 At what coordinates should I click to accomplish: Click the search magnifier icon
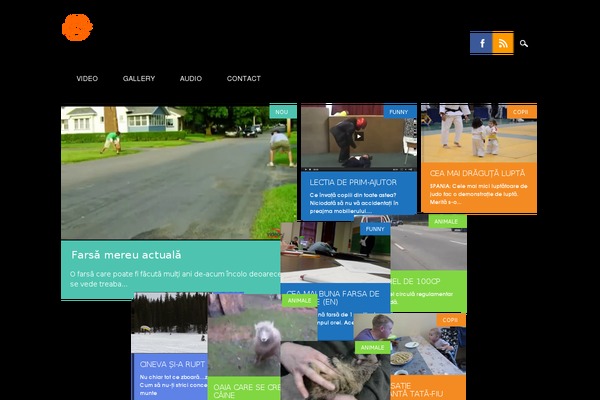point(524,44)
